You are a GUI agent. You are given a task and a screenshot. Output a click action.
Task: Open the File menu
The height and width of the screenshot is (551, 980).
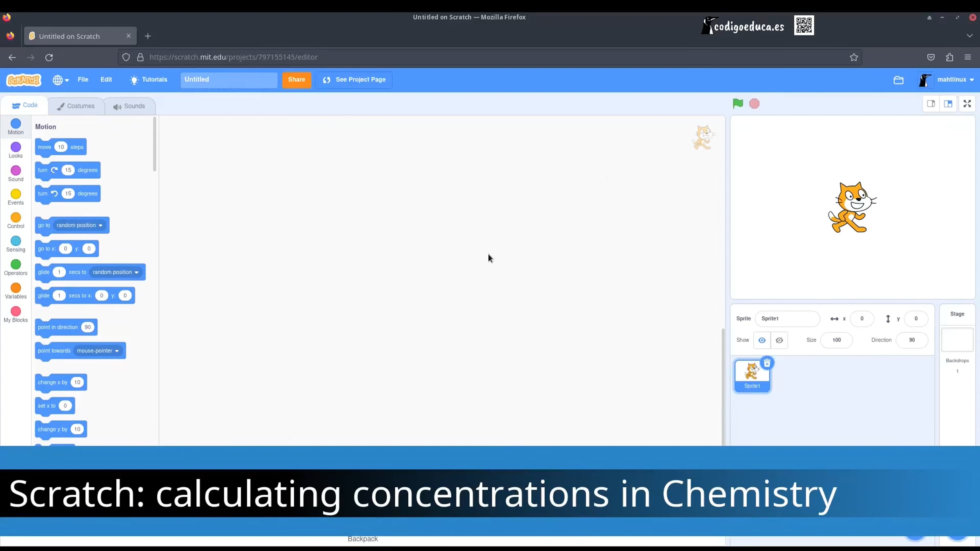click(83, 80)
